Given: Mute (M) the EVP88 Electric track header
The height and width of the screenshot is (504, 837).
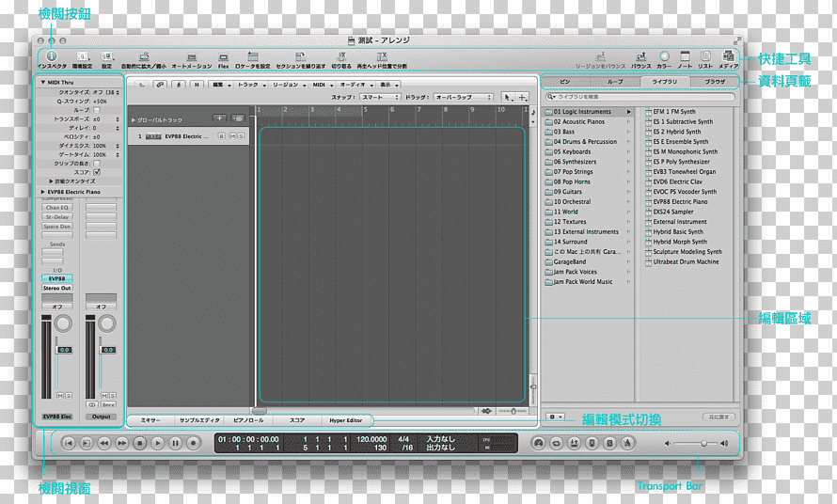Looking at the screenshot, I should pos(232,136).
